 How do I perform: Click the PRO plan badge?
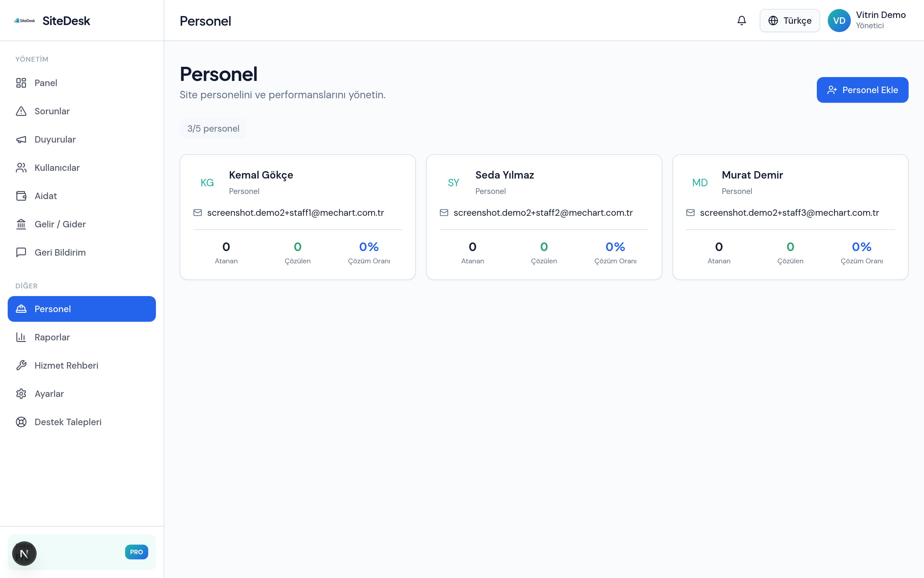point(136,552)
